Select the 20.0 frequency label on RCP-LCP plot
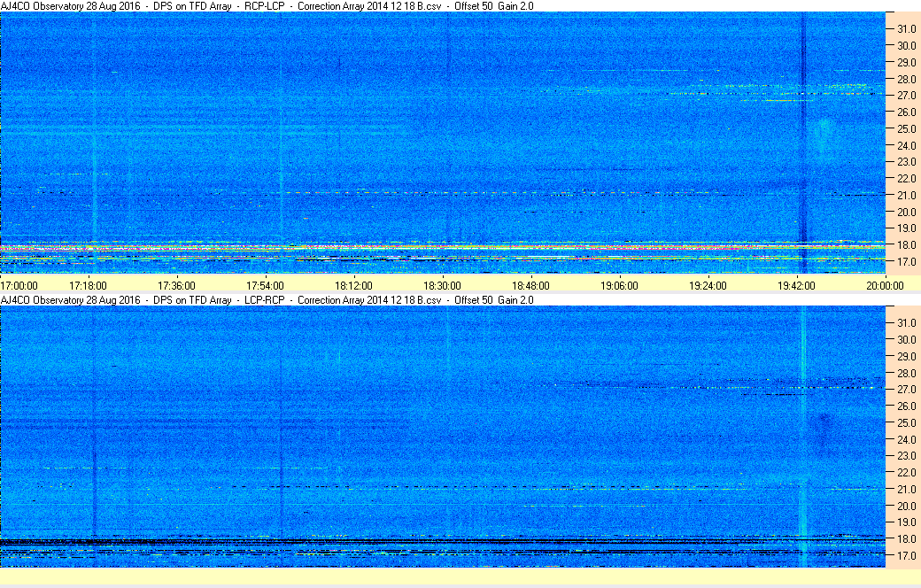921x588 pixels. [906, 212]
